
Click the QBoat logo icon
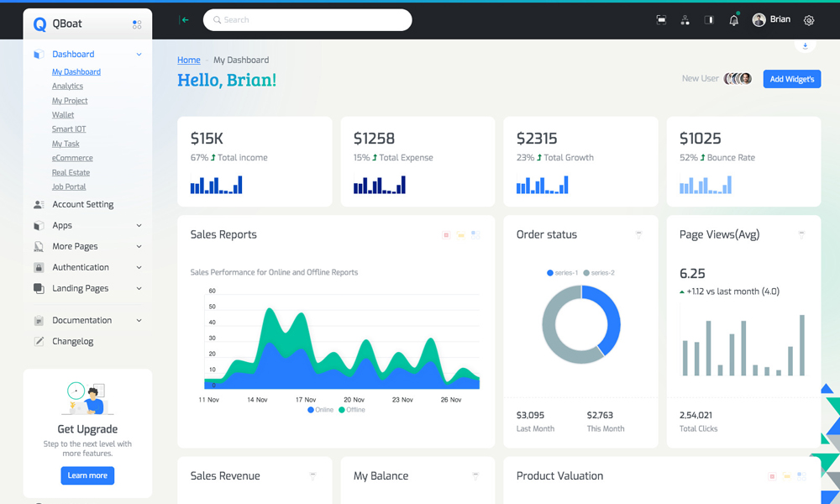click(x=39, y=24)
